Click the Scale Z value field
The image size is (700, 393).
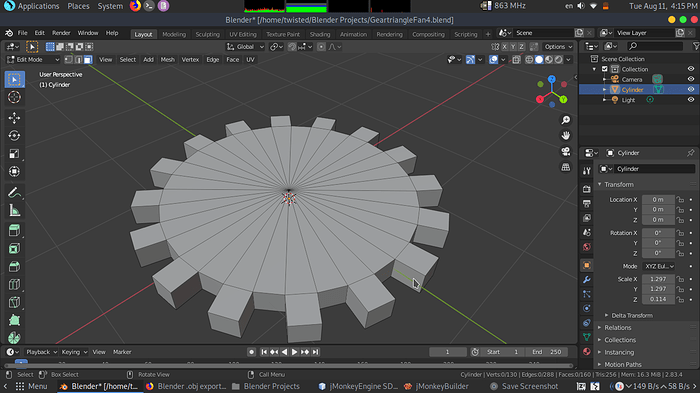(x=658, y=299)
